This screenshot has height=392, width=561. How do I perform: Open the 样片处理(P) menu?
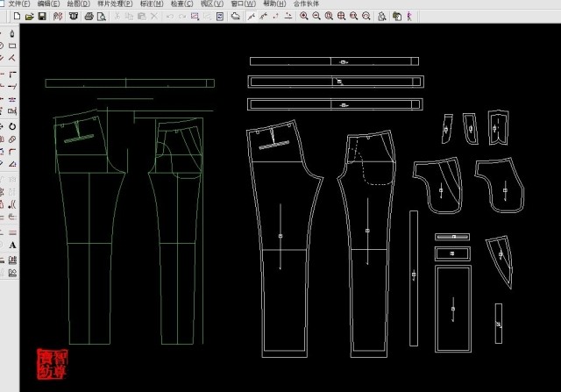tap(116, 4)
